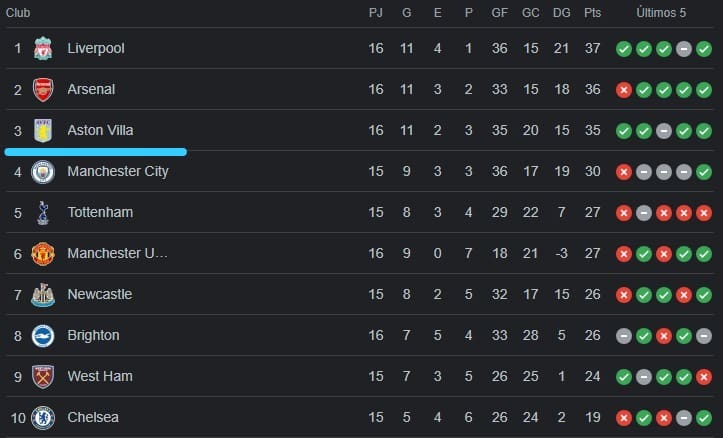The image size is (723, 438).
Task: Select the Newcastle crest icon
Action: click(42, 294)
